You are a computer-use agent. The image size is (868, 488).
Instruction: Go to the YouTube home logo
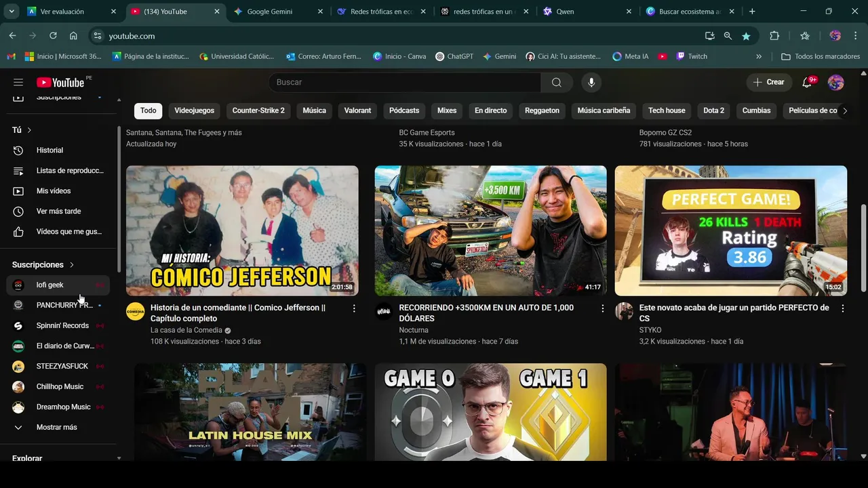[60, 82]
